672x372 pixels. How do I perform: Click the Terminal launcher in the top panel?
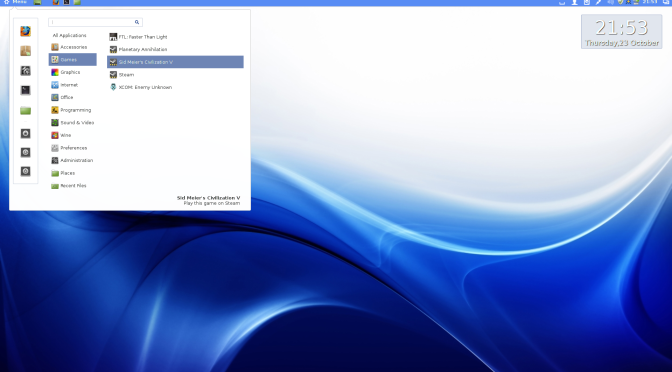66,2
